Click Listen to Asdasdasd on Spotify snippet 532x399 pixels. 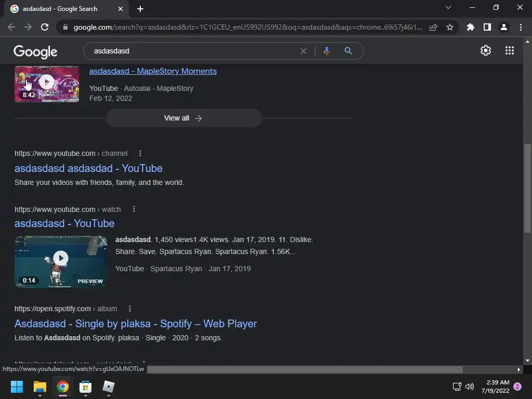[x=118, y=338]
